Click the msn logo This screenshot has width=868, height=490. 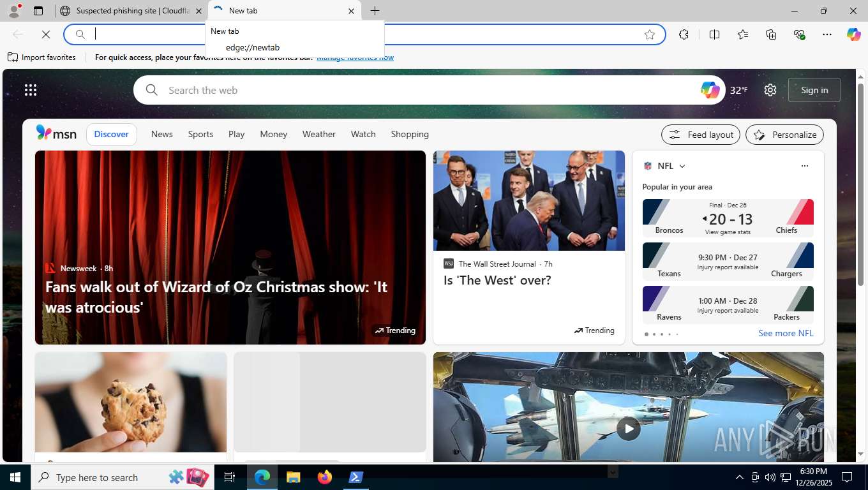56,134
